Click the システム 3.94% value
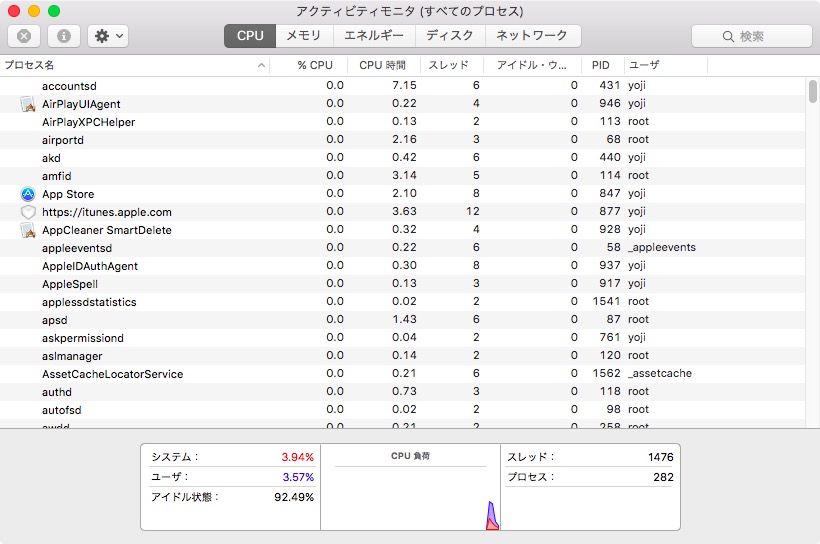Image resolution: width=820 pixels, height=544 pixels. pos(298,457)
